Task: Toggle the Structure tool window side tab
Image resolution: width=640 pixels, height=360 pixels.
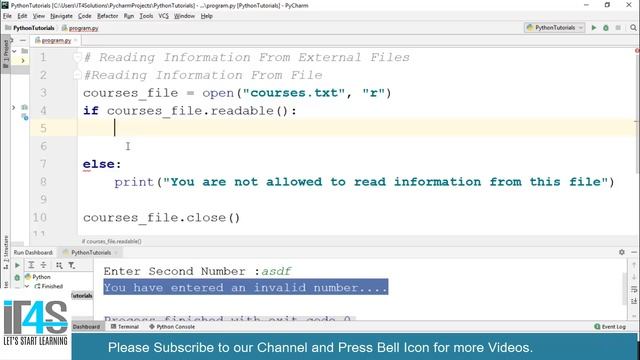Action: tap(5, 252)
